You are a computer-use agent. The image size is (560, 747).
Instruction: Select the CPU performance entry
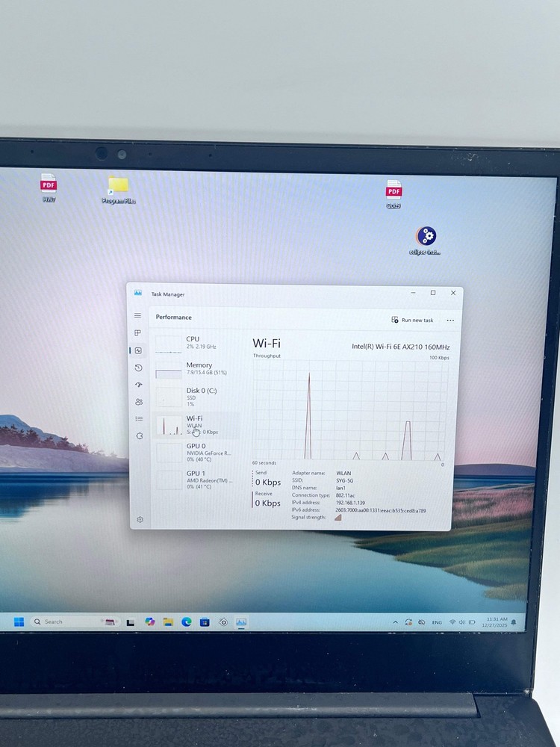coord(196,343)
